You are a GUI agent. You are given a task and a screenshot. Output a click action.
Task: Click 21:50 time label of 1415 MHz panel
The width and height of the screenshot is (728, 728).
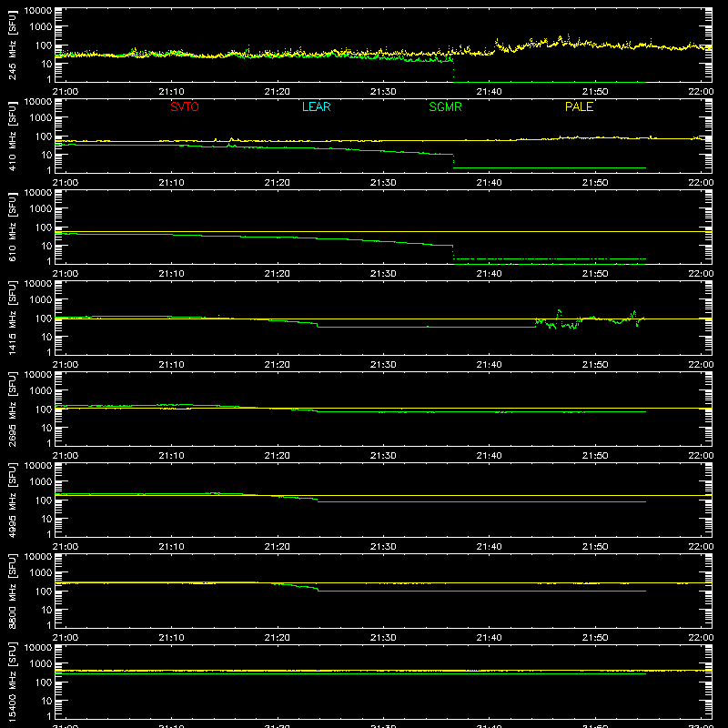tap(595, 365)
